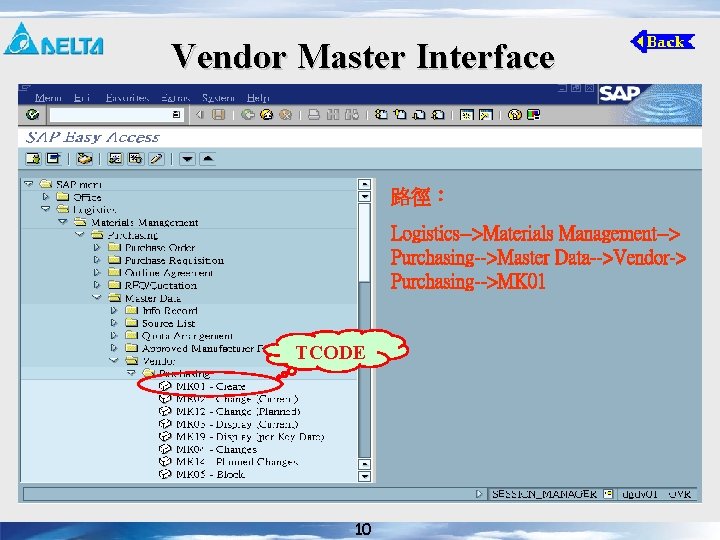Open the Favorites menu
This screenshot has width=720, height=540.
(127, 98)
